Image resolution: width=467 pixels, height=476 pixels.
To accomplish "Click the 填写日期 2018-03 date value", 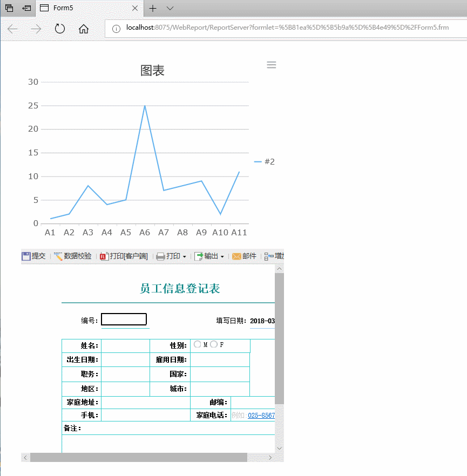I will click(x=262, y=321).
